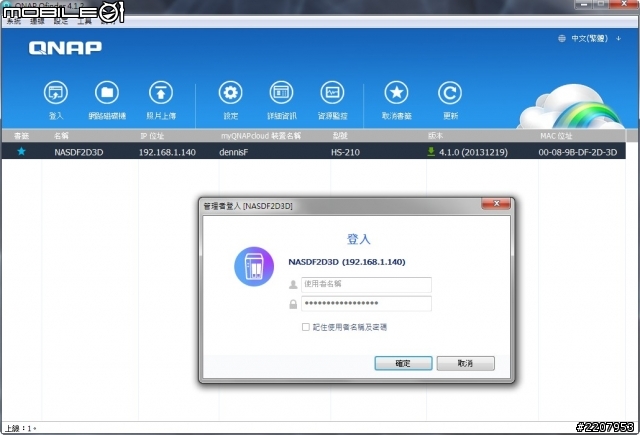
Task: Sort by 版本 column header
Action: pyautogui.click(x=435, y=136)
